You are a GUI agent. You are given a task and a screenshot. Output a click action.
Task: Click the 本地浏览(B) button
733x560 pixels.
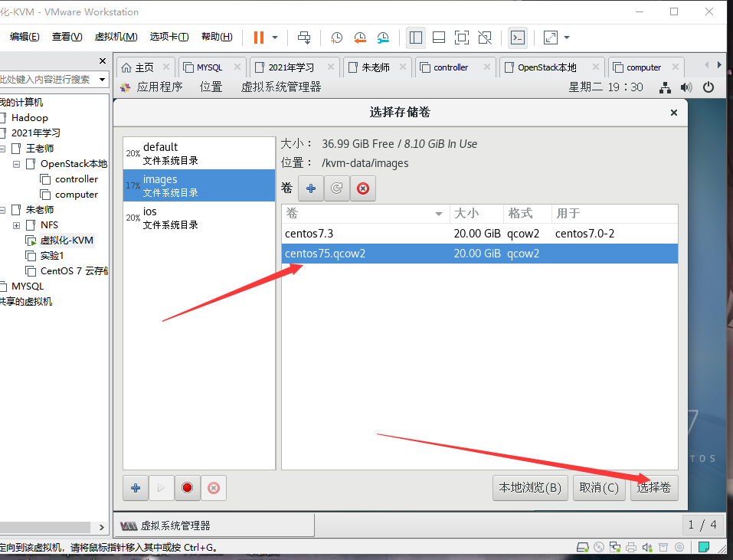point(530,488)
